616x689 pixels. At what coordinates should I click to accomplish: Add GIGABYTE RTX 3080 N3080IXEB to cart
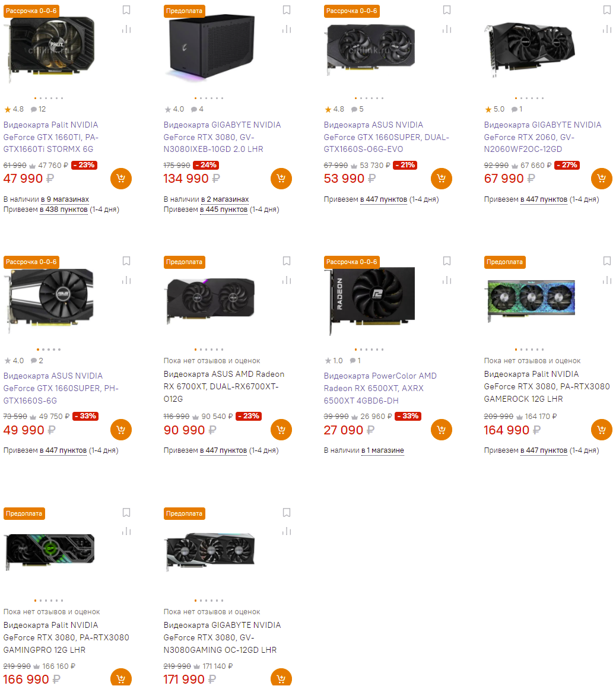(281, 179)
